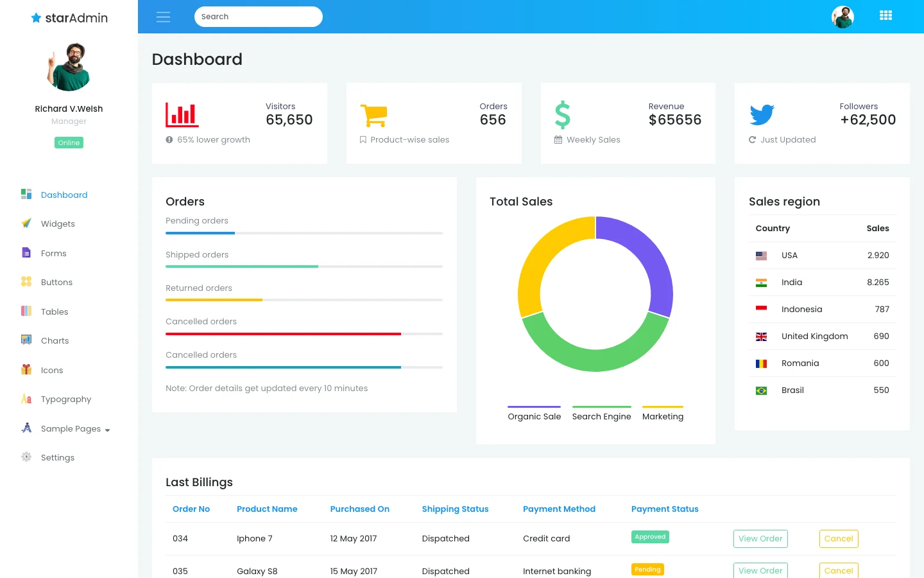Click View Order for order 034

coord(760,539)
